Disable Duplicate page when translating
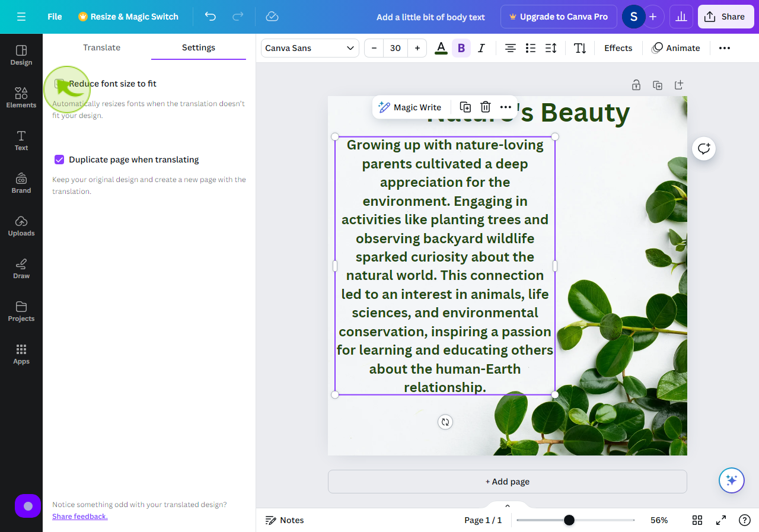 click(x=59, y=160)
